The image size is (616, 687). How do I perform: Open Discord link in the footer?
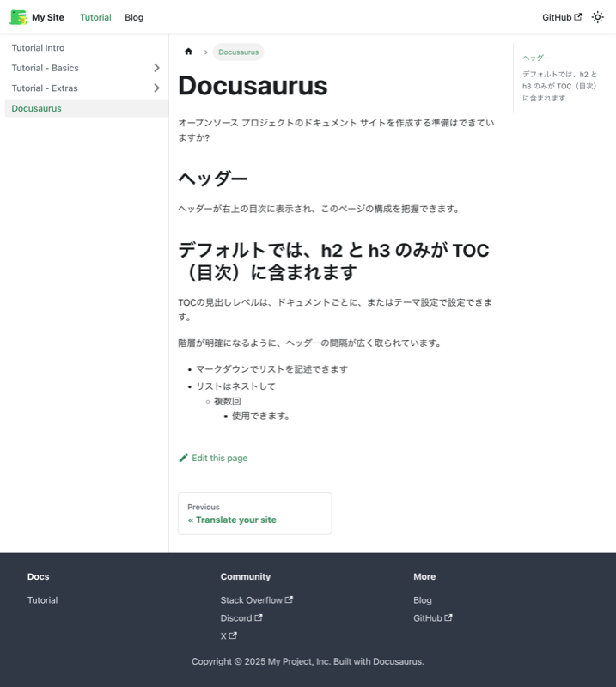(241, 618)
